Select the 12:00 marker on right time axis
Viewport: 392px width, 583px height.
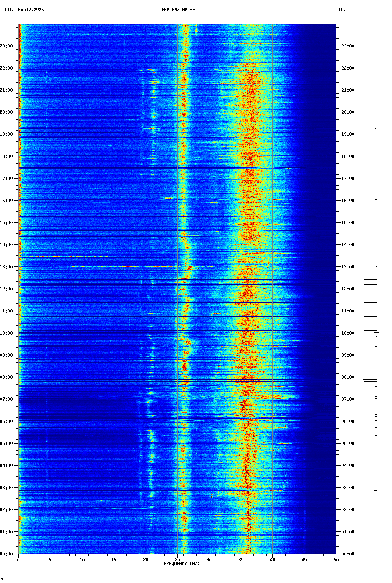[x=348, y=289]
